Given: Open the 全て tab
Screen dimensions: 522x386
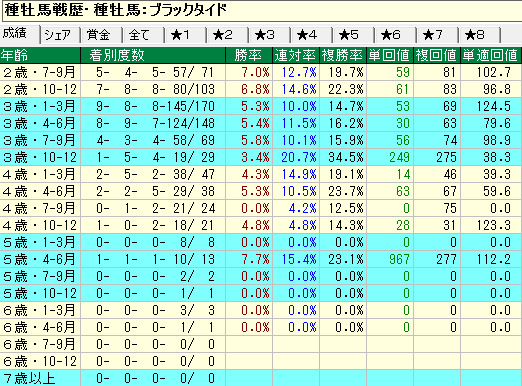Looking at the screenshot, I should point(144,35).
